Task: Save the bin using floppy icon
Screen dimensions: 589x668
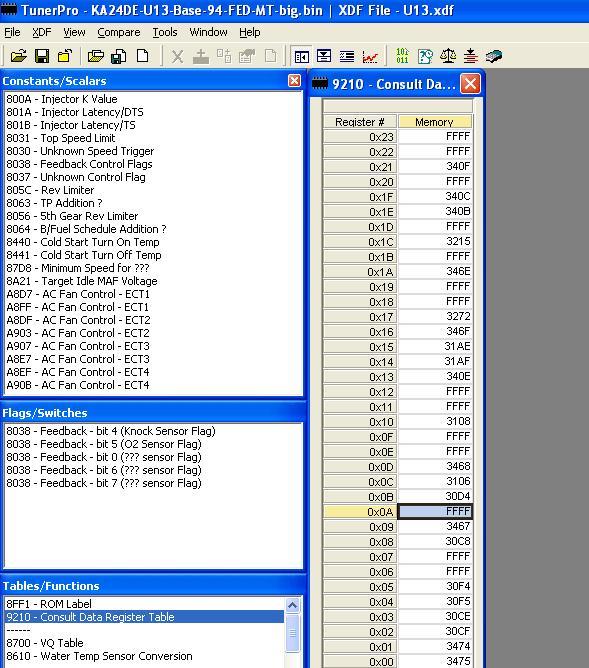Action: coord(42,56)
